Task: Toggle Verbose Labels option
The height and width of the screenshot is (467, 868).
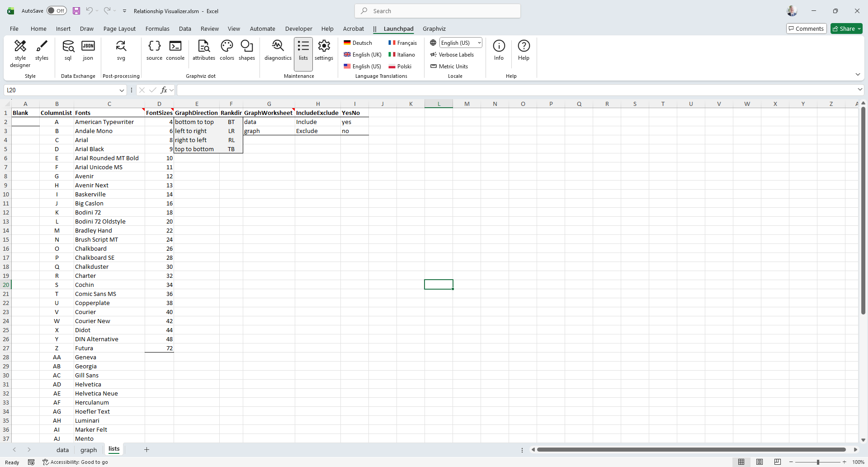Action: tap(452, 55)
